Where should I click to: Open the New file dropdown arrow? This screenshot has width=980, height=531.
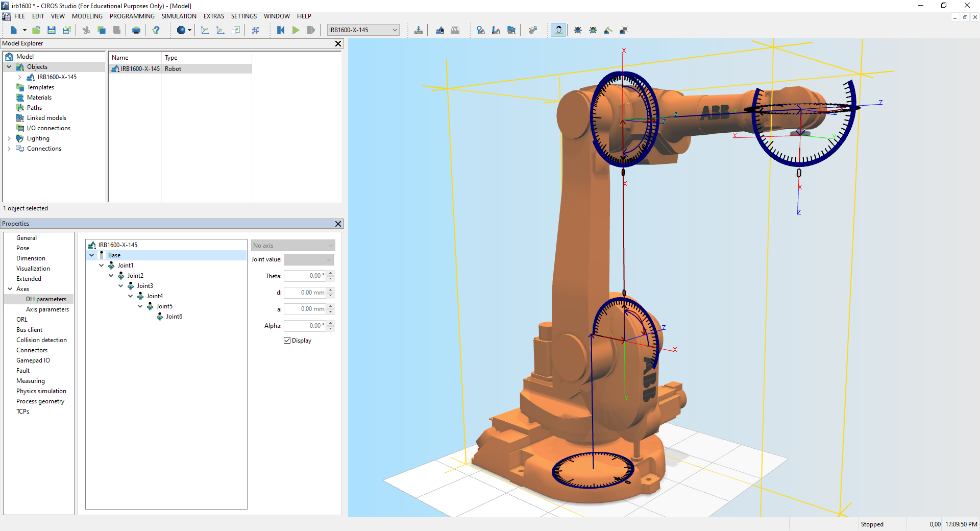24,30
